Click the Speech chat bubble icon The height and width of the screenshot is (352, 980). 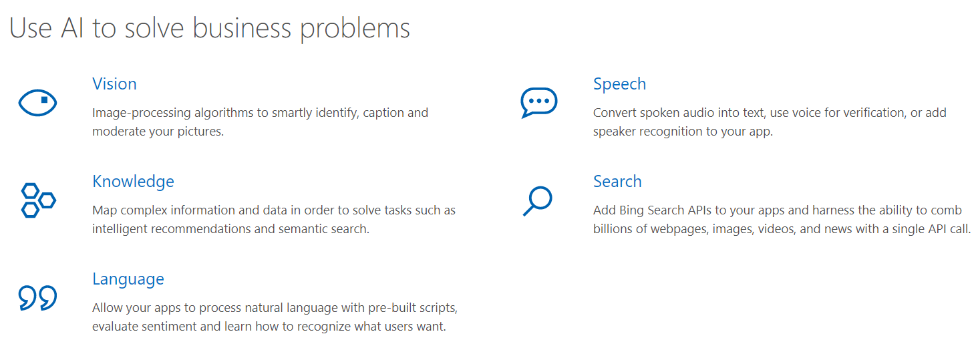point(538,103)
